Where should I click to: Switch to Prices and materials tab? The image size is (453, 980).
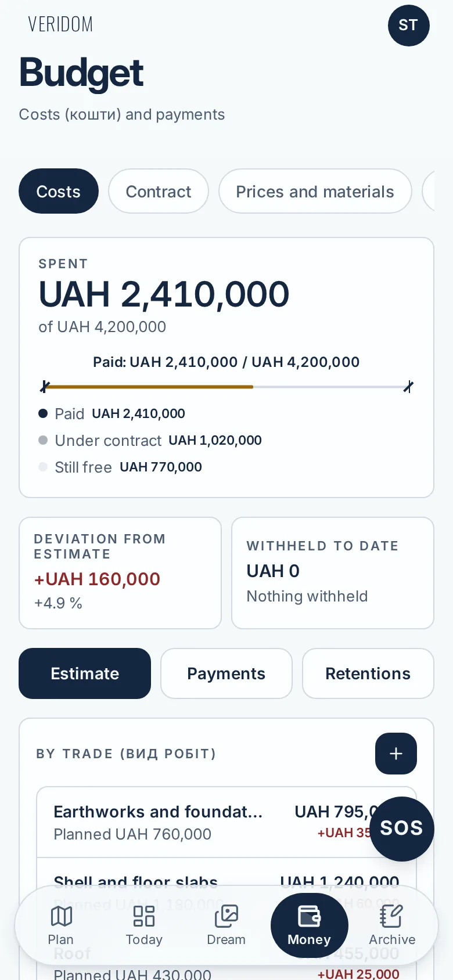[315, 191]
